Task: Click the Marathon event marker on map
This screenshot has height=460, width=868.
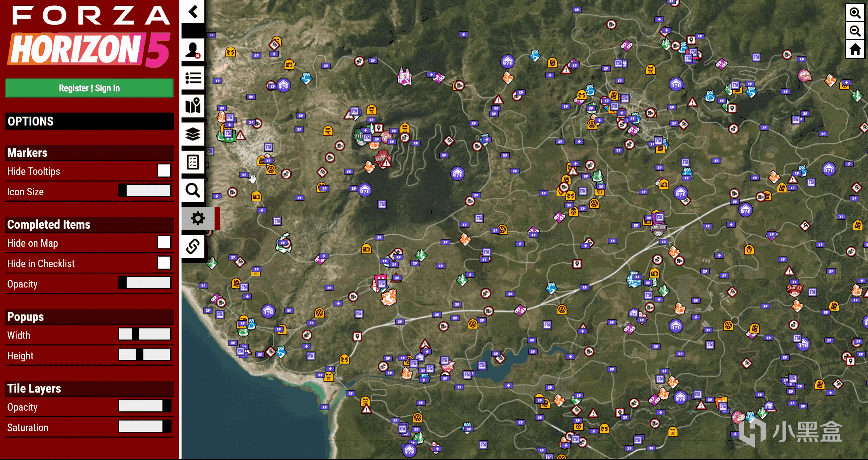Action: [x=658, y=229]
